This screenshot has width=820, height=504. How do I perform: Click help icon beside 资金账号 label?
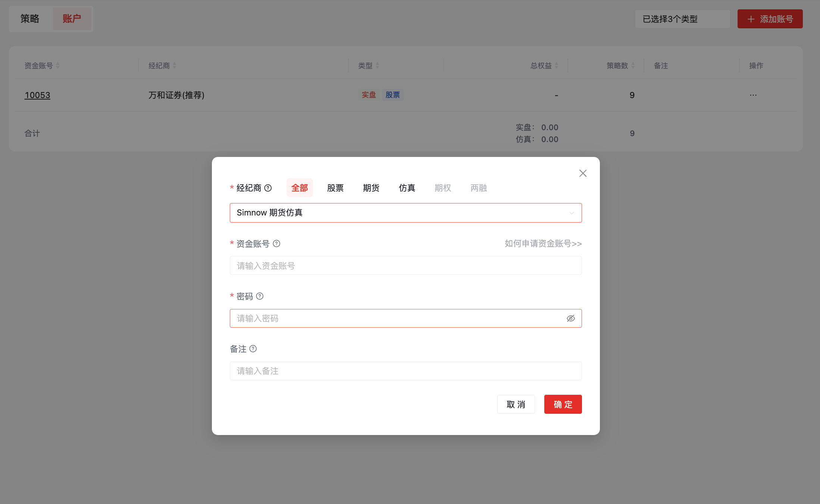coord(276,243)
